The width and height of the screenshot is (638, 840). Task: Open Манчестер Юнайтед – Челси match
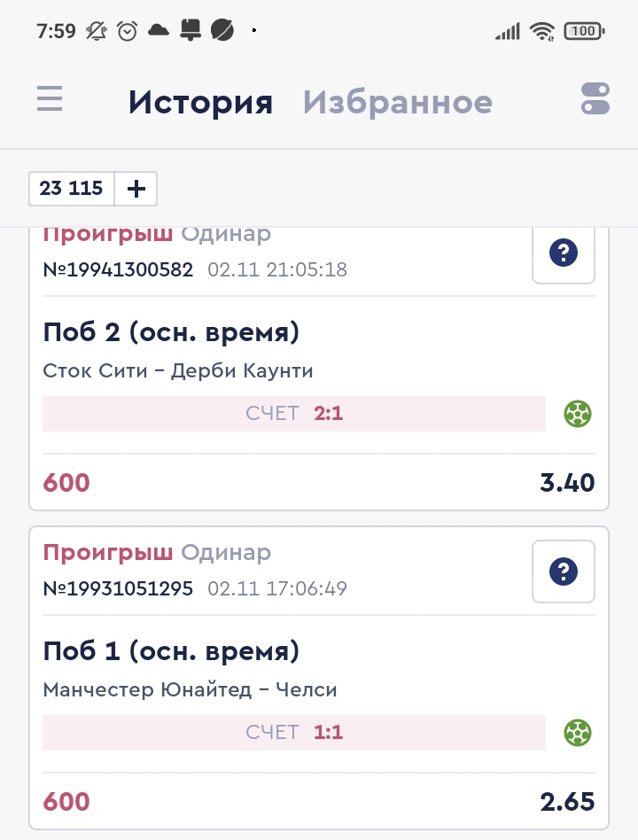[190, 689]
